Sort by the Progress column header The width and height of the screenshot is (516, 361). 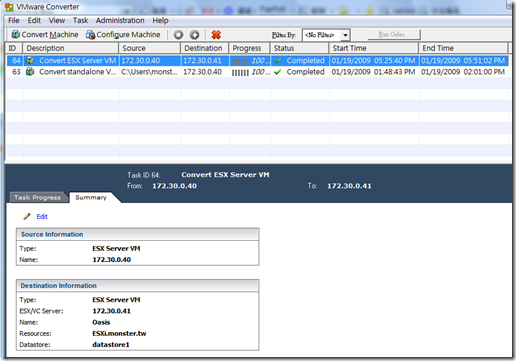249,48
